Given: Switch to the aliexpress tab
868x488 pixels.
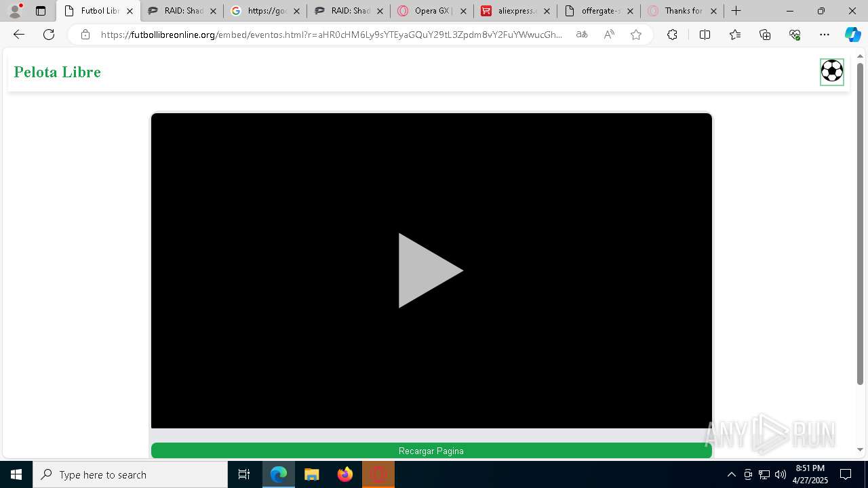Looking at the screenshot, I should [516, 11].
